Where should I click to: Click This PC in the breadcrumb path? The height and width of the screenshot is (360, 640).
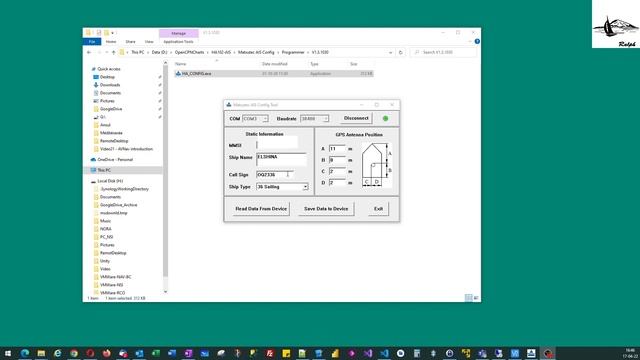coord(138,52)
